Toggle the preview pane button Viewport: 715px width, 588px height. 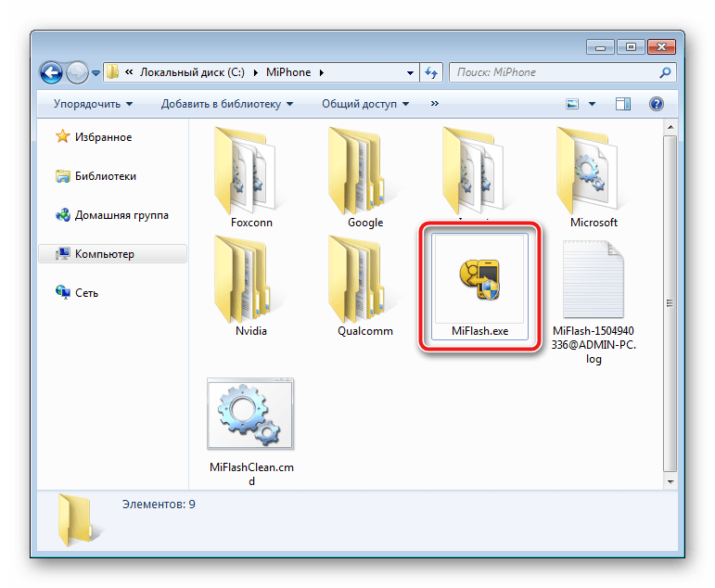coord(623,104)
